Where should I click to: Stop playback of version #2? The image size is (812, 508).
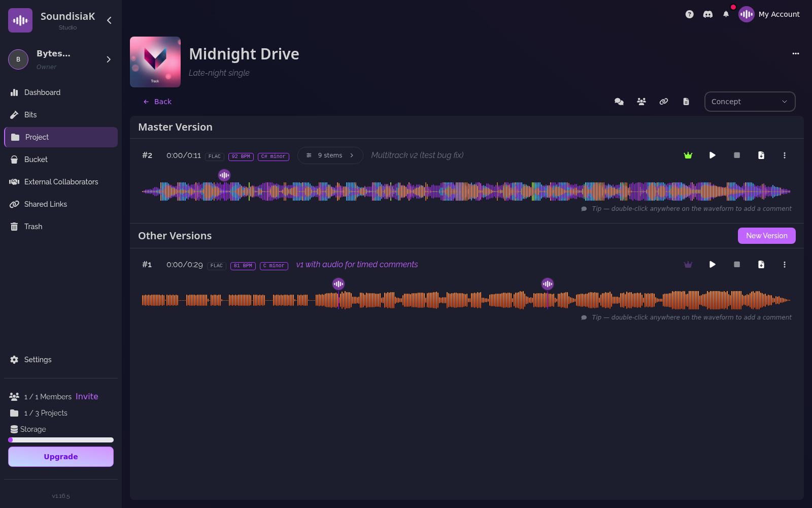pyautogui.click(x=737, y=155)
